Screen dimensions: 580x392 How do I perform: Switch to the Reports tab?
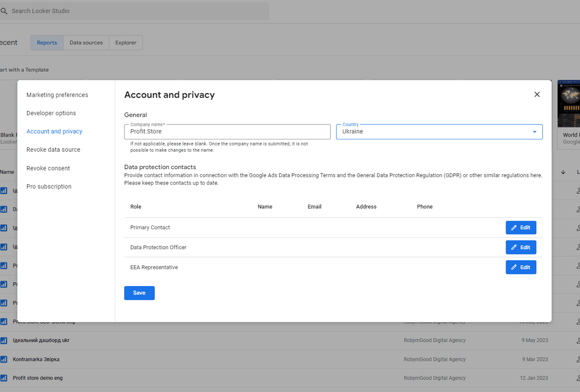click(47, 42)
